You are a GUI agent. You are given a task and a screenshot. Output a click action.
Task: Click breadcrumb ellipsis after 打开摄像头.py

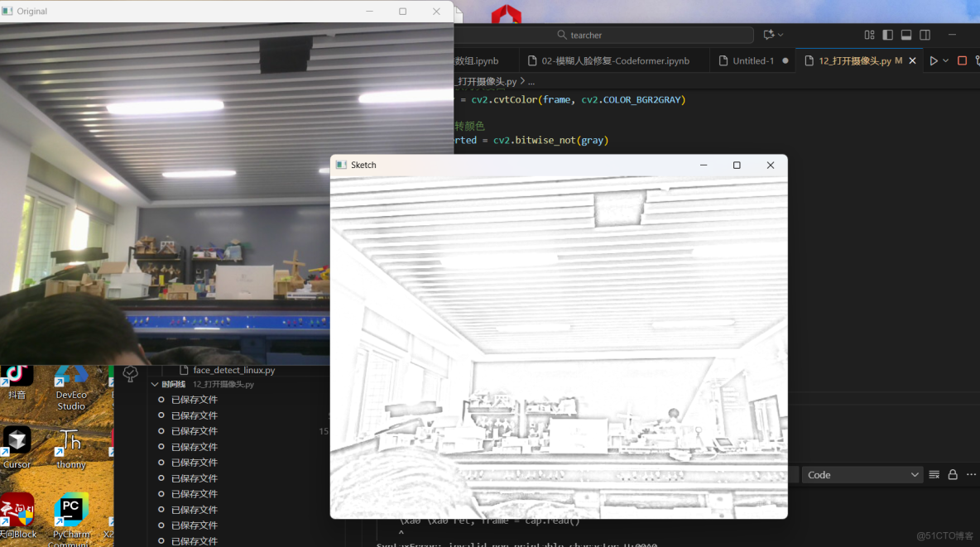click(531, 81)
